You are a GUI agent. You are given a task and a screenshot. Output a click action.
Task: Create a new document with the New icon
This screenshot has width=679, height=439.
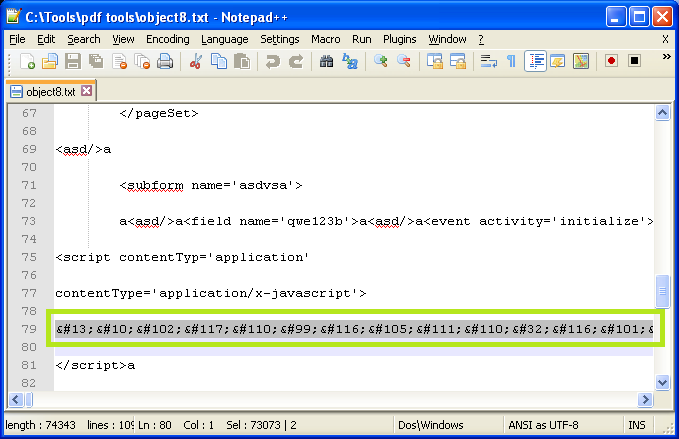click(x=27, y=61)
